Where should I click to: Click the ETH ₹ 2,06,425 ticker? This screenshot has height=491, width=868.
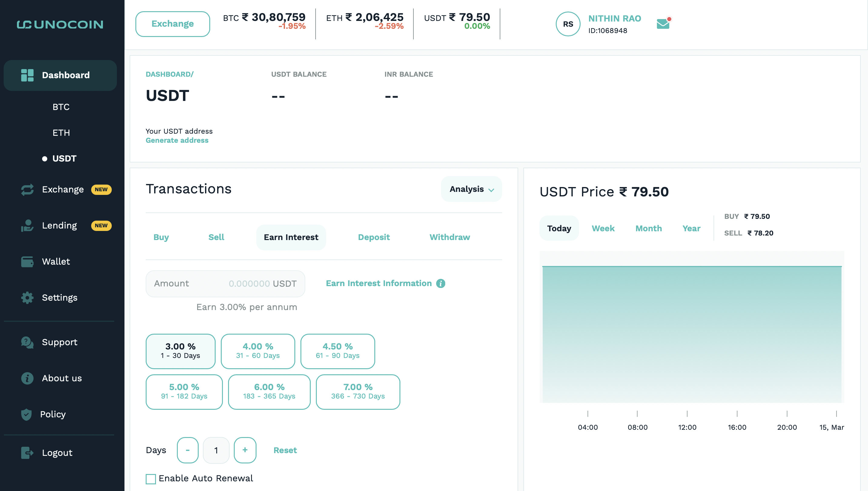pos(365,21)
